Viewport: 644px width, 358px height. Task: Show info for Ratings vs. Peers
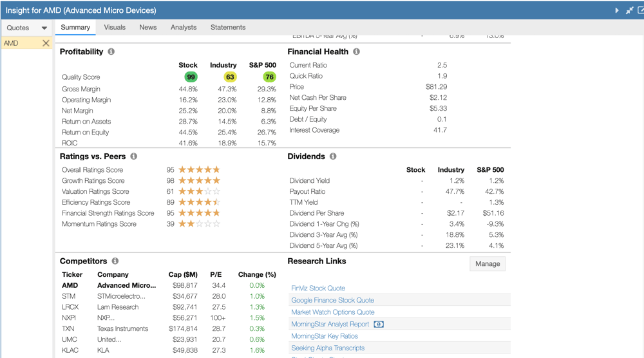pyautogui.click(x=134, y=156)
